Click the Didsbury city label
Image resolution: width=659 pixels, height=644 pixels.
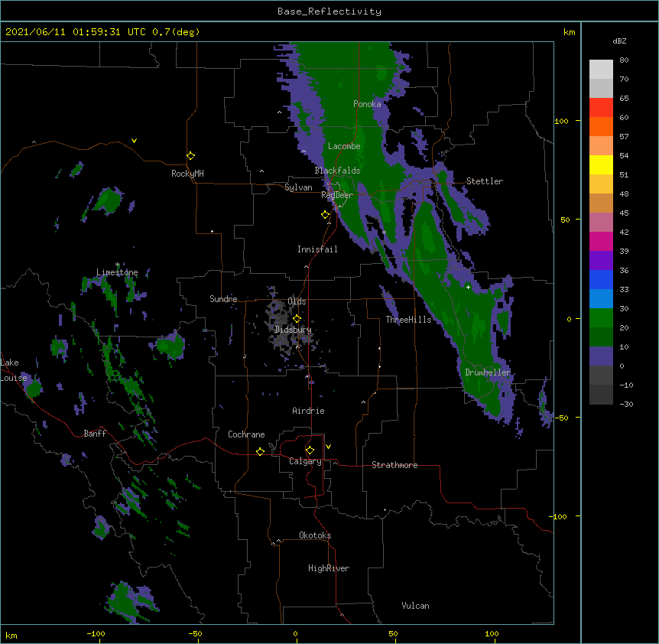tap(293, 330)
